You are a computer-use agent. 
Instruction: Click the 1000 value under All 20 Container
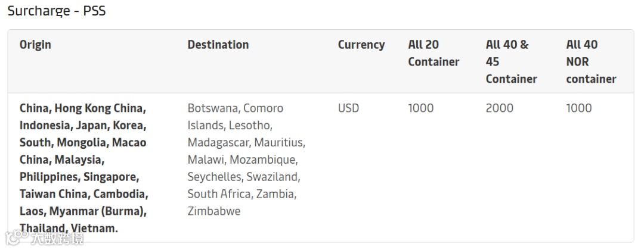click(x=420, y=108)
